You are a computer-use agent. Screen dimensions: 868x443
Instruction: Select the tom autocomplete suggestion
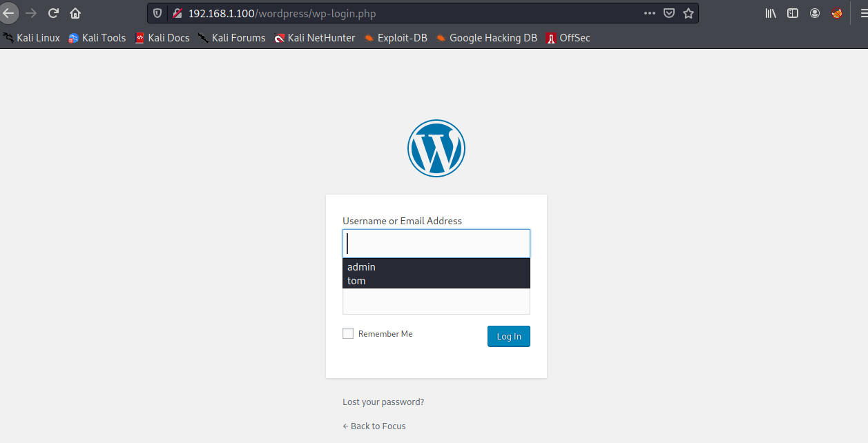[x=436, y=281]
